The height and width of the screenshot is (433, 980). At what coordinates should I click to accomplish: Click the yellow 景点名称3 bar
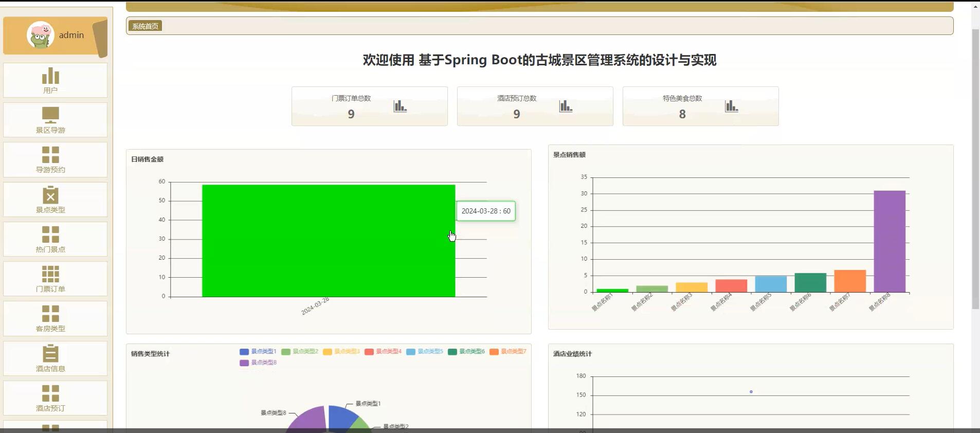(692, 287)
